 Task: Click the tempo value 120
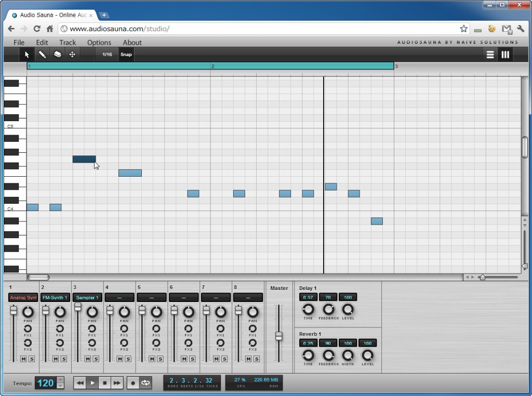(46, 383)
